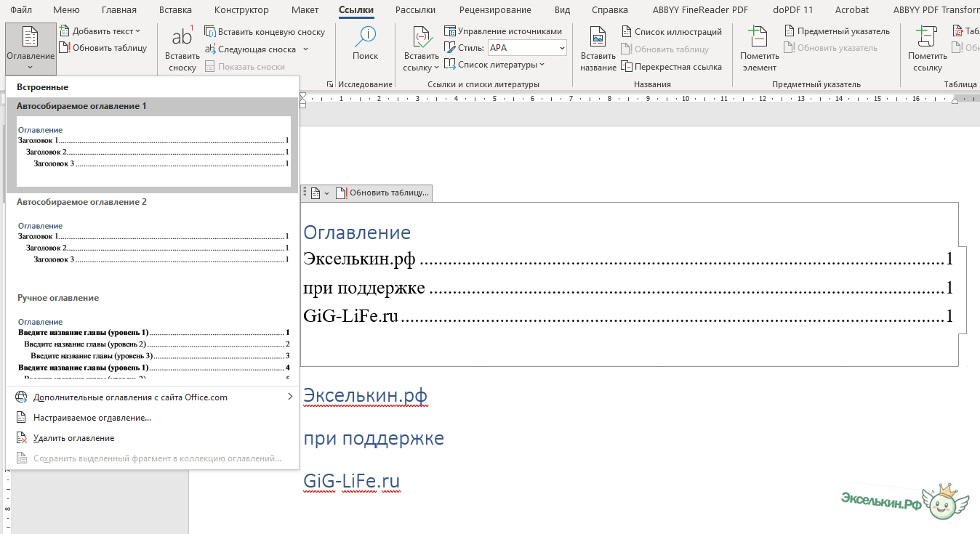Choose Настраиваемое оглавление menu entry
This screenshot has height=534, width=980.
pos(92,418)
